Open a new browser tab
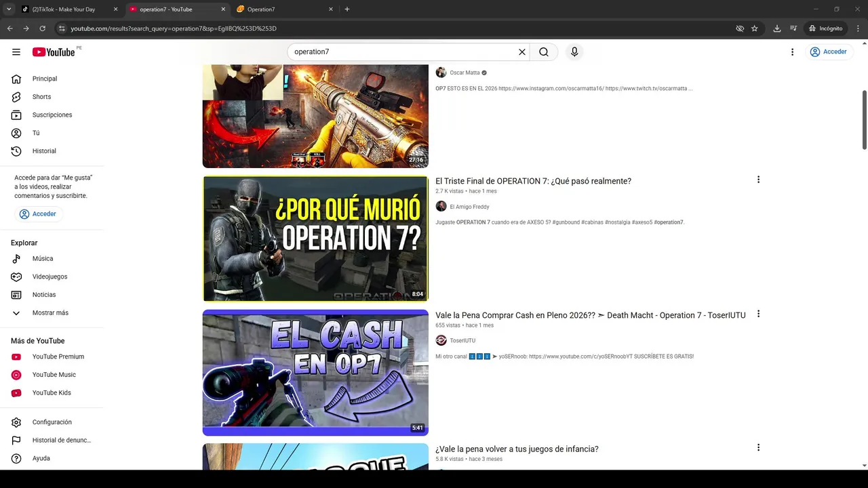Image resolution: width=868 pixels, height=488 pixels. click(x=347, y=9)
